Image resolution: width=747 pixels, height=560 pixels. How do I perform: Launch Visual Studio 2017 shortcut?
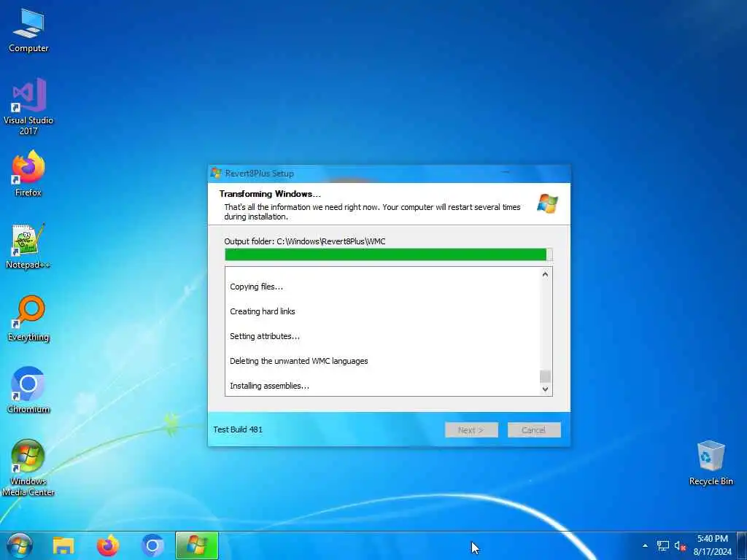[x=28, y=106]
